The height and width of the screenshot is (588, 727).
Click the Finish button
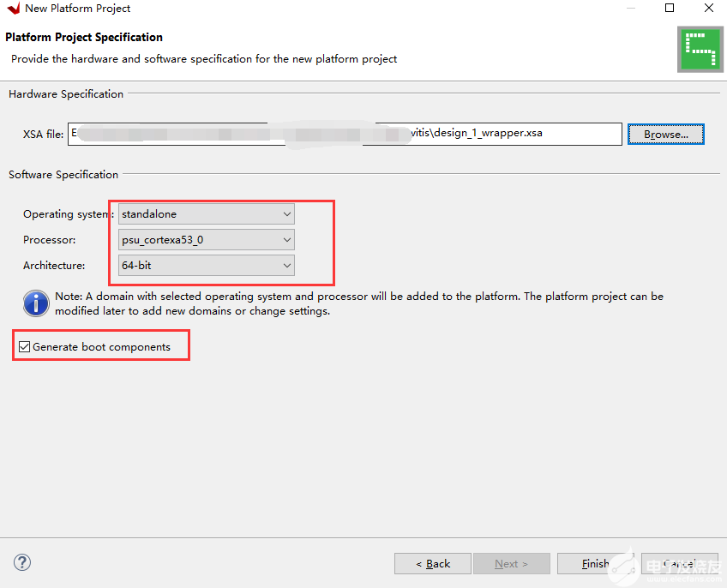595,563
